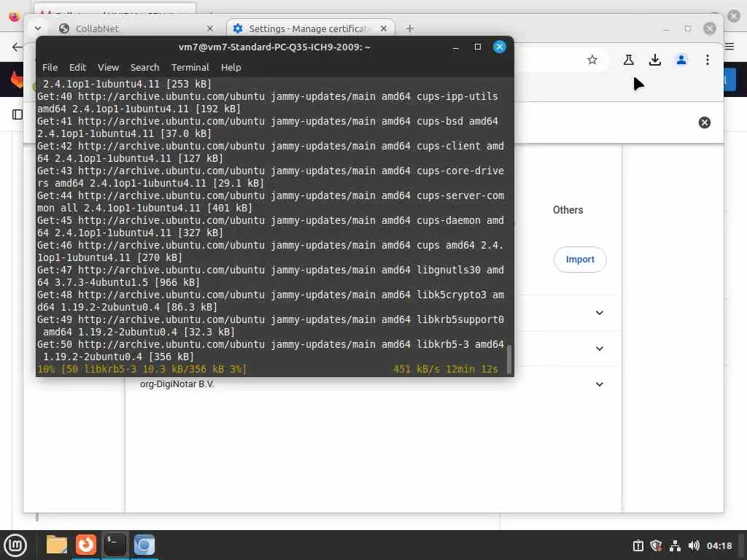Open the Linux Mint start menu

[16, 545]
